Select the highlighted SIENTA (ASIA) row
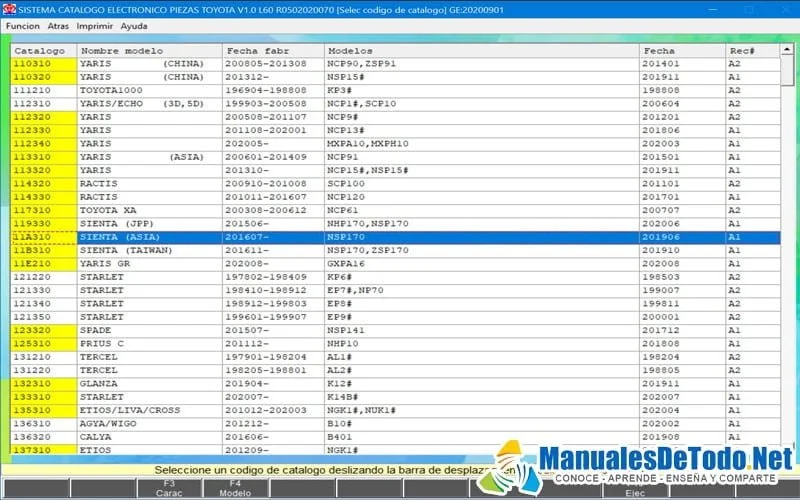 [x=395, y=237]
